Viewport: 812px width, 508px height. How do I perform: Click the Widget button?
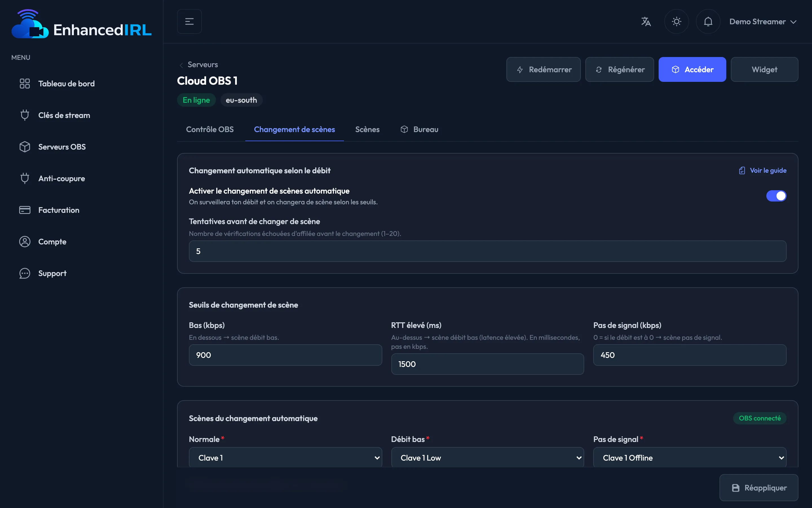click(764, 69)
